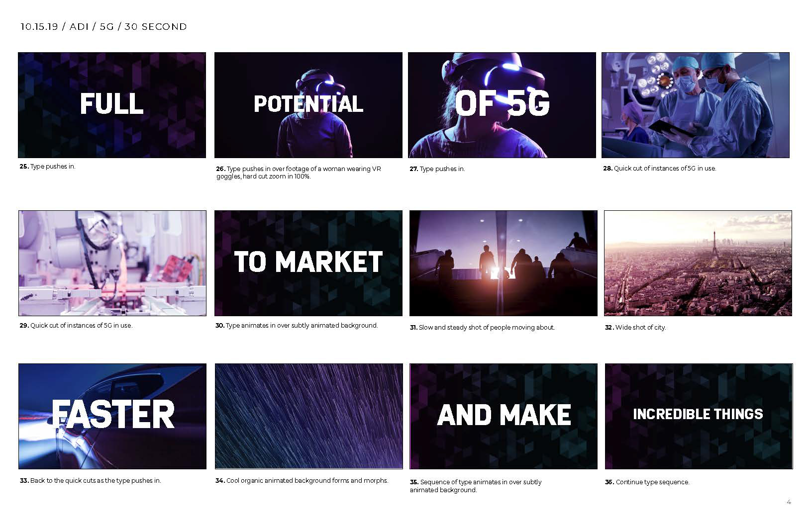Click caption '31. Slow and steady shot of people'
Viewport: 812px width, 525px height.
(482, 328)
